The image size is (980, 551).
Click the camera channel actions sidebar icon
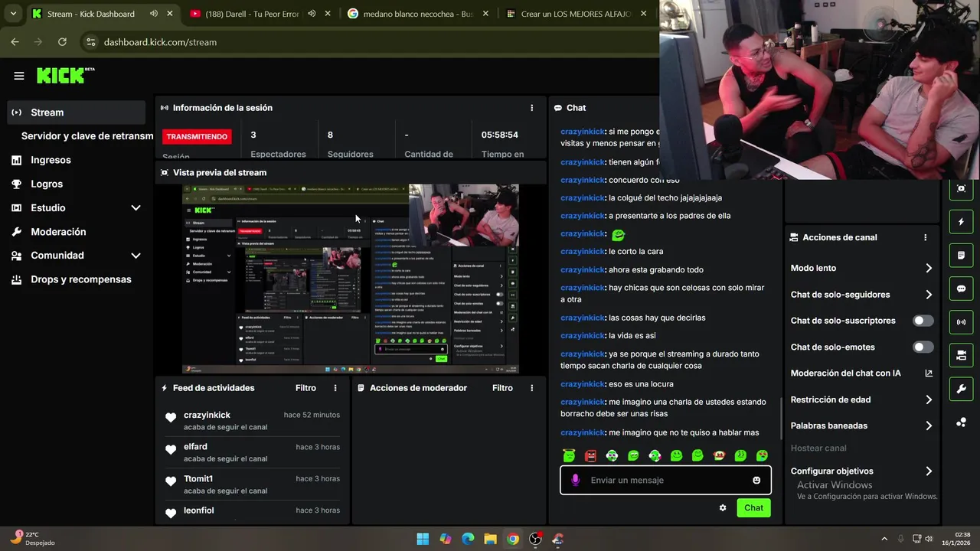pyautogui.click(x=962, y=355)
